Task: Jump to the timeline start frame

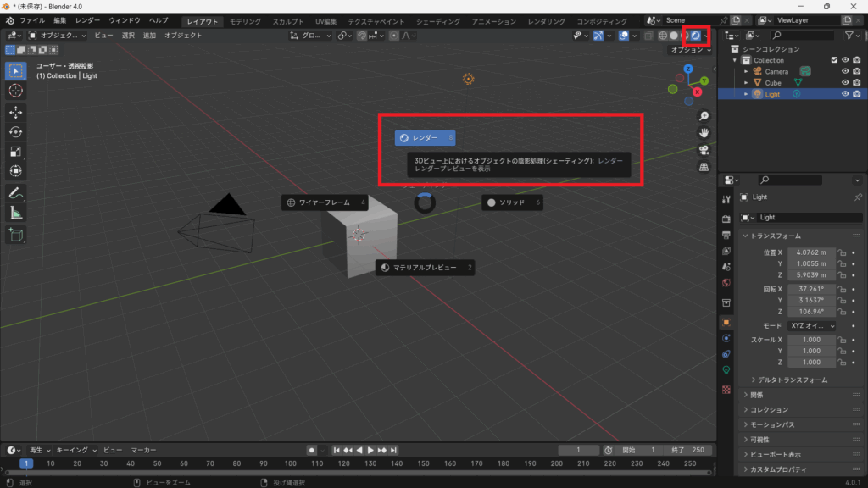Action: coord(337,451)
